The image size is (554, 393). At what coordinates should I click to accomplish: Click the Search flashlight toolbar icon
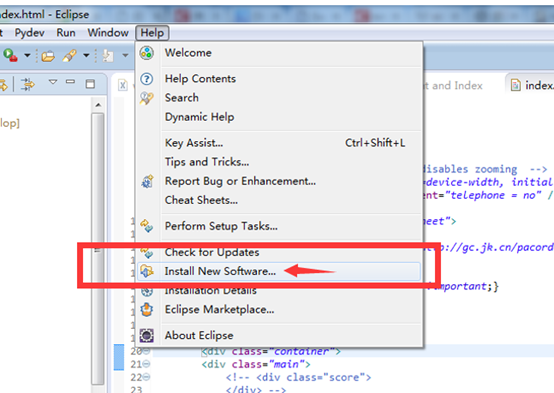[x=70, y=55]
